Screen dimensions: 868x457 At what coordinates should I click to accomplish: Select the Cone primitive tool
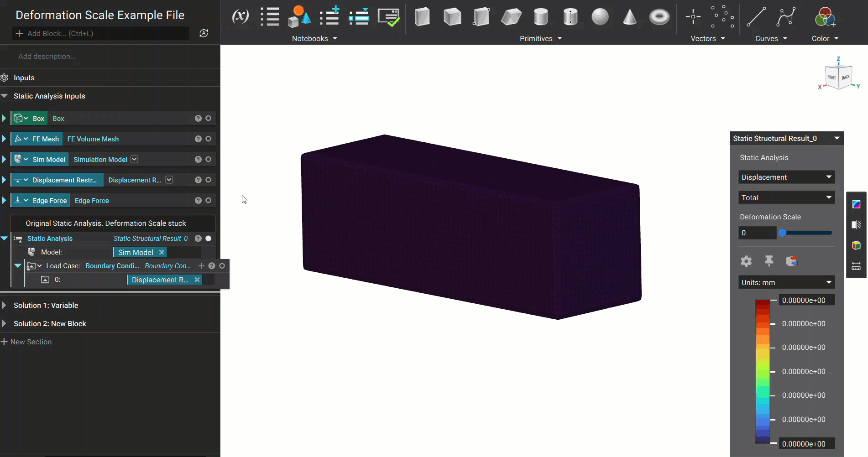(x=630, y=17)
